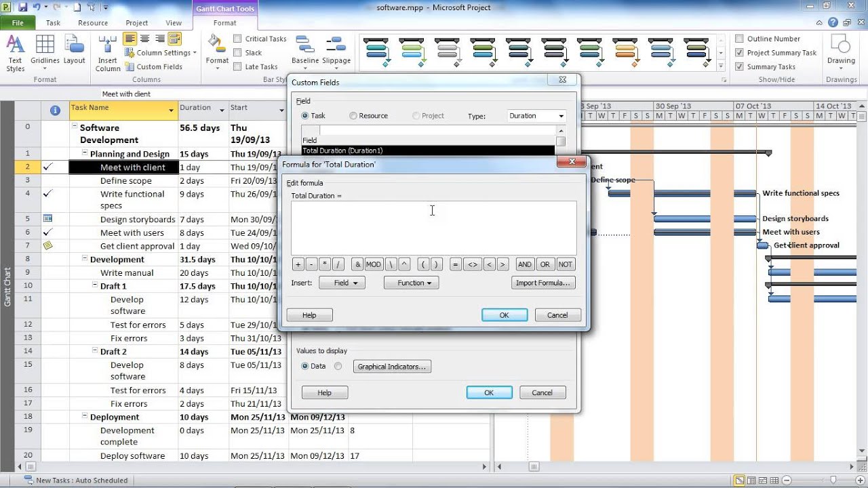Select the Task radio button in Custom Fields
The image size is (868, 488).
click(305, 116)
